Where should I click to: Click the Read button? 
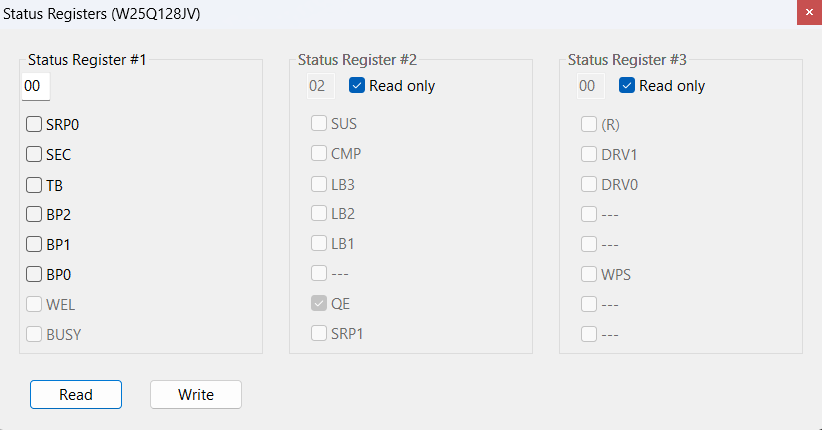coord(76,395)
